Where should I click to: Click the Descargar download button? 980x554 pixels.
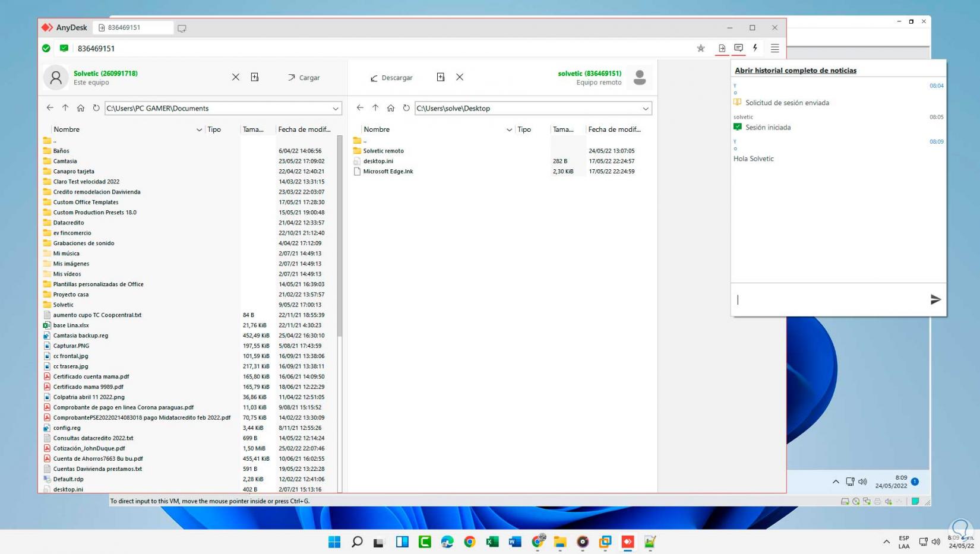click(391, 78)
